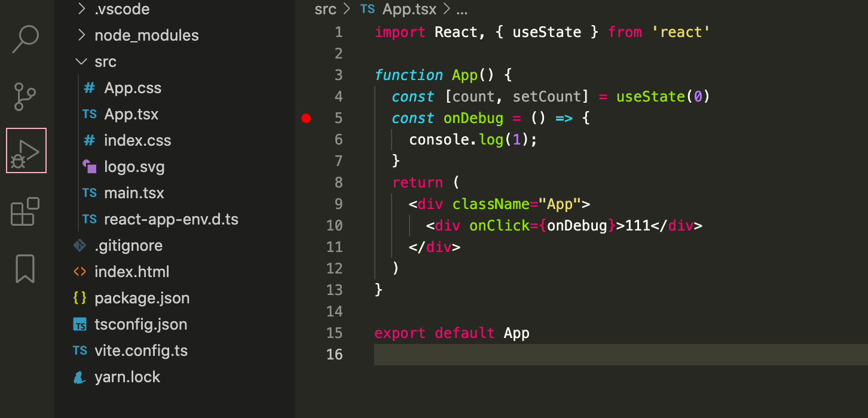The width and height of the screenshot is (868, 418).
Task: Open main.tsx in the explorer
Action: pos(134,193)
